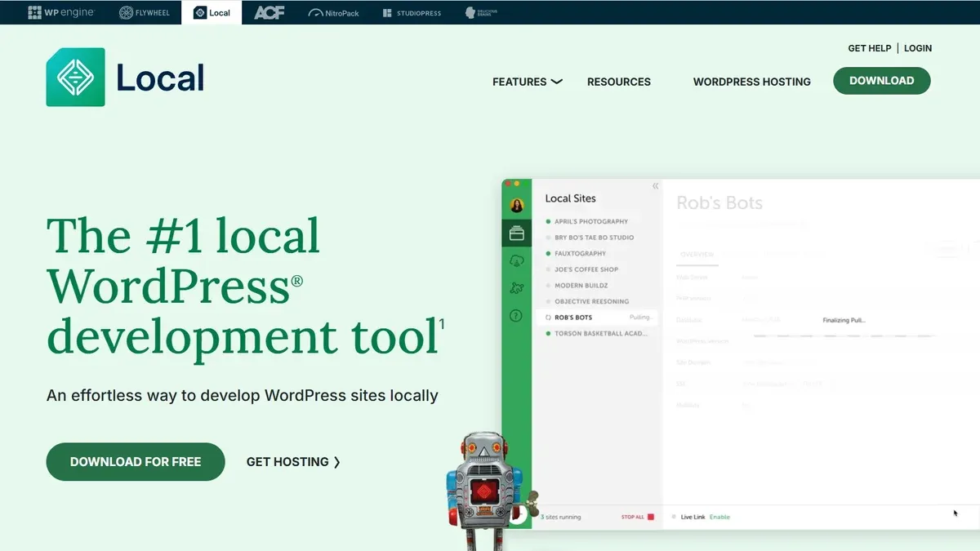980x551 pixels.
Task: Click the Local Sites panel heading
Action: [570, 198]
